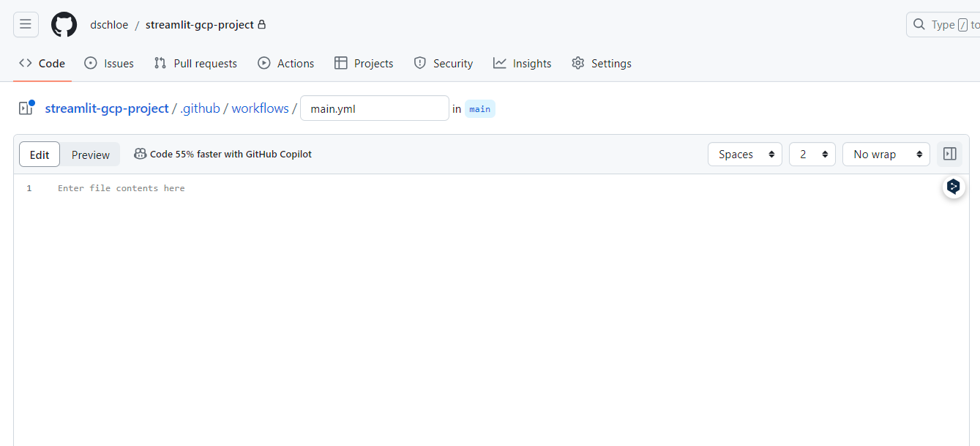The image size is (980, 446).
Task: Click the file contents editor area
Action: coord(490,310)
